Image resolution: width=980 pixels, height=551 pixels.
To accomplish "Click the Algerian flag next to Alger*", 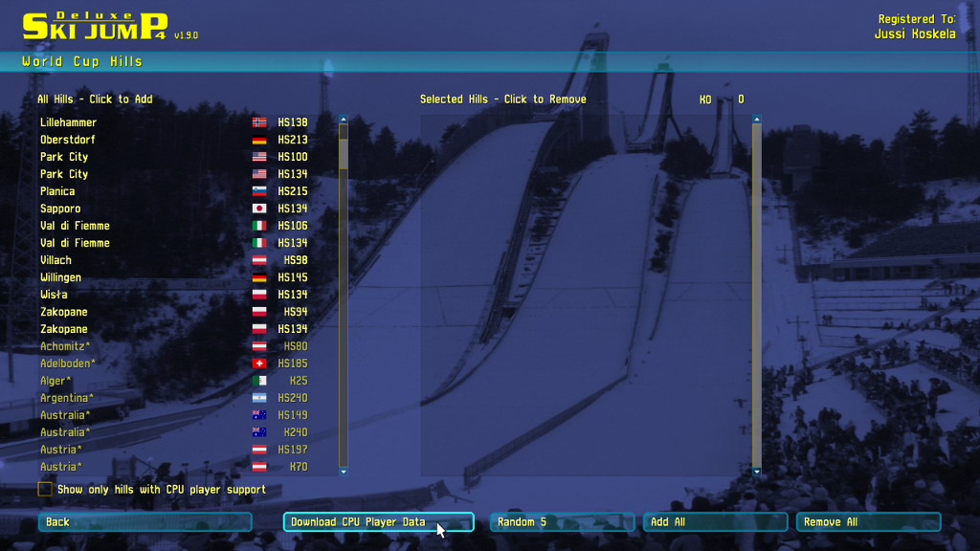I will click(259, 381).
